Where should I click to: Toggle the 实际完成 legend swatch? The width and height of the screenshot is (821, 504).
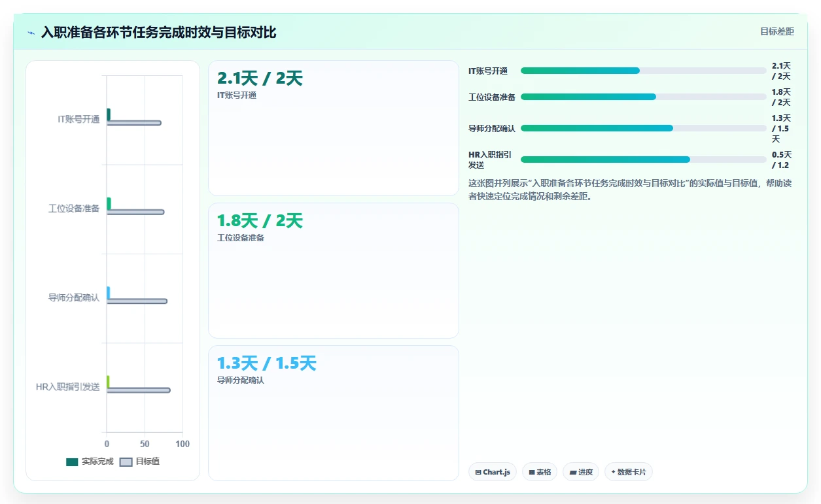(72, 462)
